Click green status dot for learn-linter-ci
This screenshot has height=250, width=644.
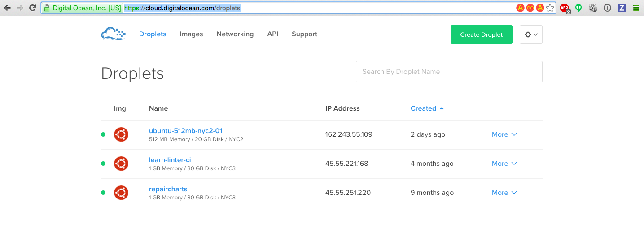[103, 164]
